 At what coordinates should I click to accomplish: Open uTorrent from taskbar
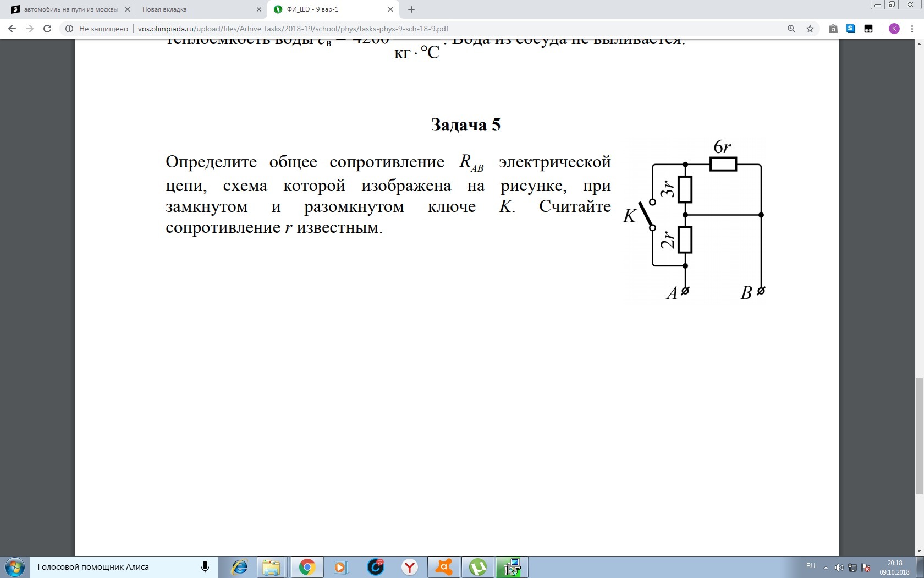478,567
